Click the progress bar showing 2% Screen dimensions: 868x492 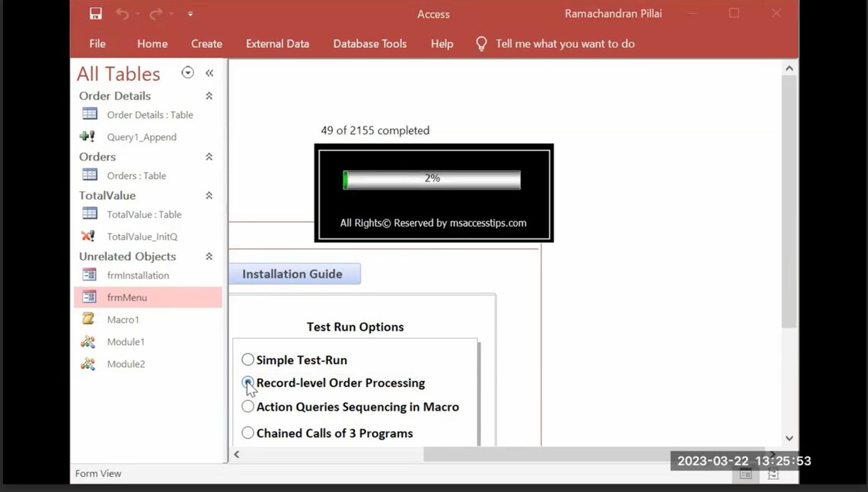point(432,179)
